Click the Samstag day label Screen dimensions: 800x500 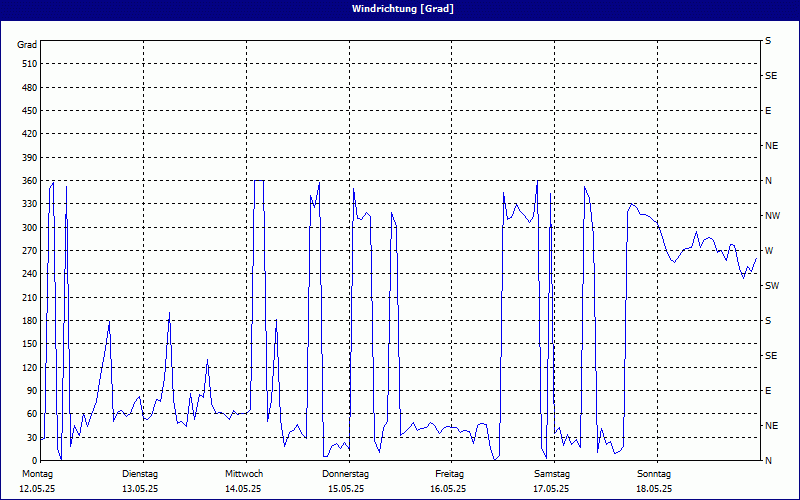552,473
